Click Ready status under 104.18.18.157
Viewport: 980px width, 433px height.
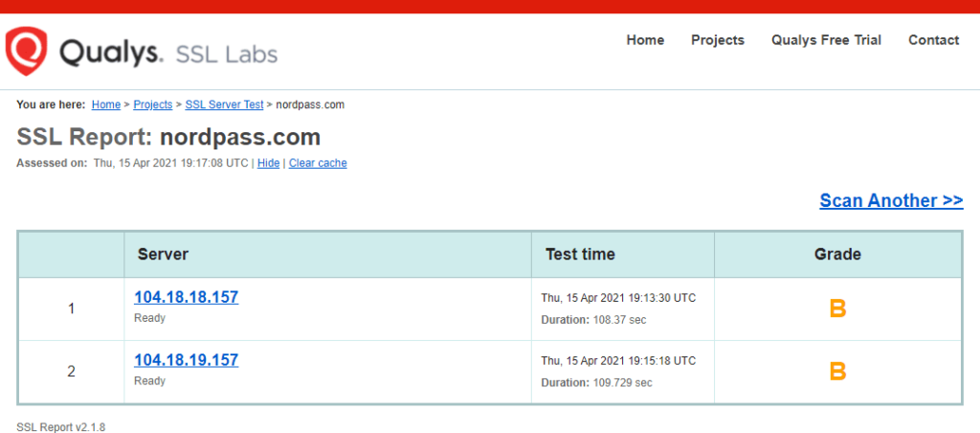(150, 318)
